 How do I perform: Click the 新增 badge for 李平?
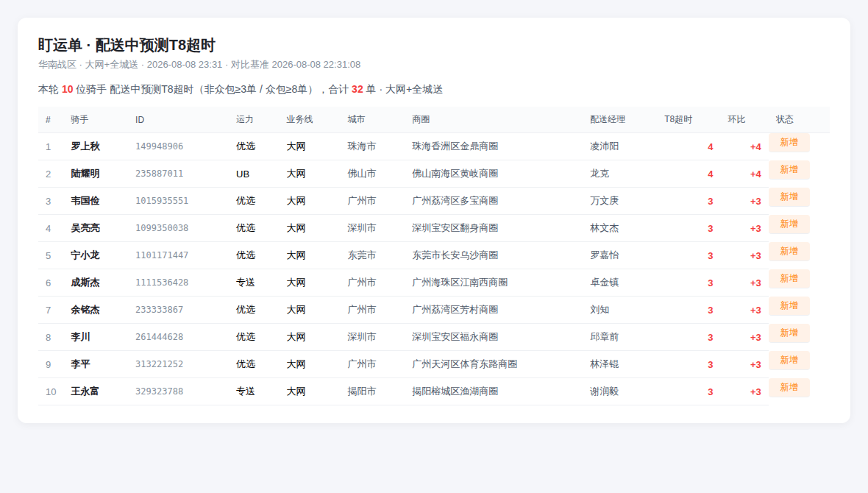789,360
